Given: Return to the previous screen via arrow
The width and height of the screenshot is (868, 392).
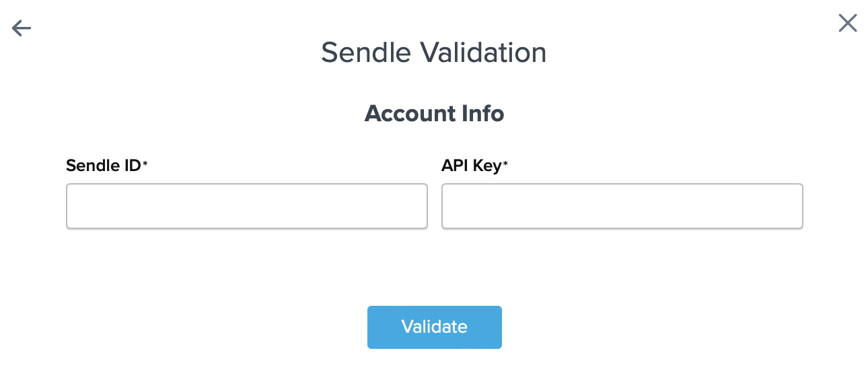Looking at the screenshot, I should click(22, 28).
